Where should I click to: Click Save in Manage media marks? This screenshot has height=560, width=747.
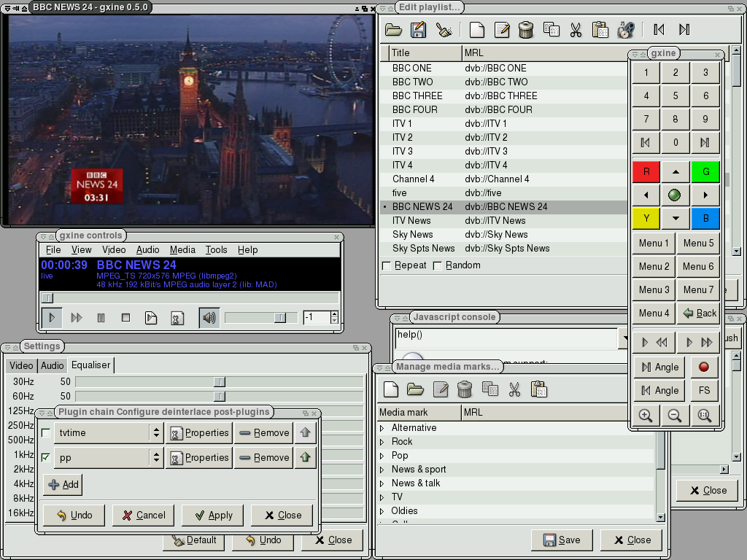coord(562,540)
